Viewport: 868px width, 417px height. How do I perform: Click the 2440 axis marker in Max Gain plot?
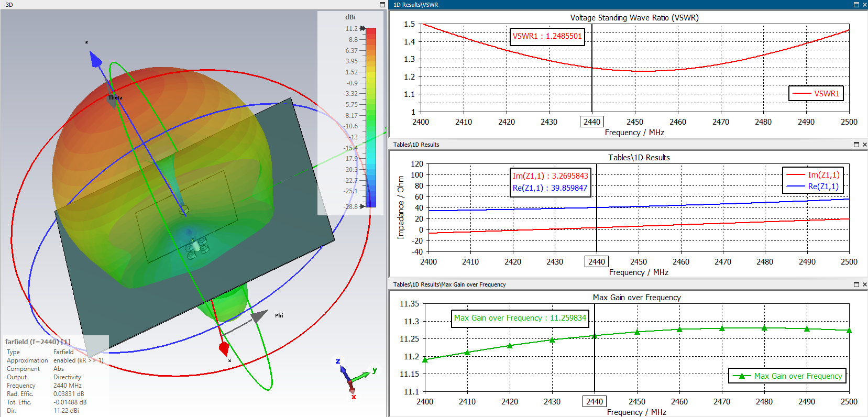tap(595, 402)
